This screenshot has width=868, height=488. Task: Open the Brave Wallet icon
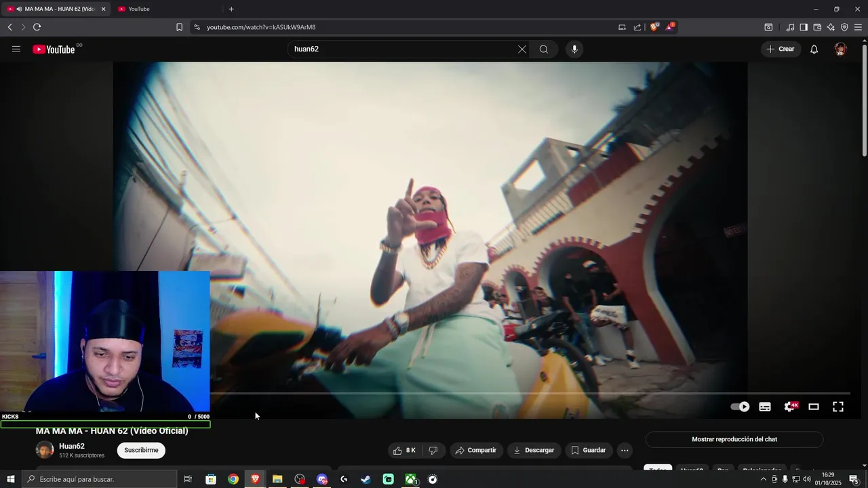coord(817,27)
